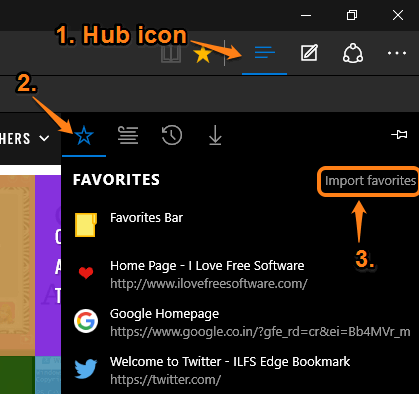Click the google.co.in URL text

point(260,332)
